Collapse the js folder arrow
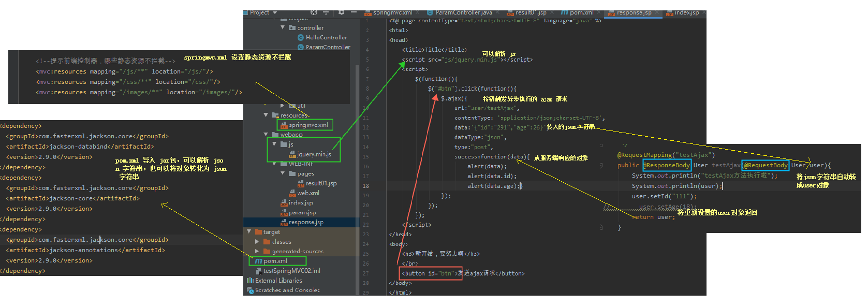This screenshot has width=868, height=306. click(274, 144)
